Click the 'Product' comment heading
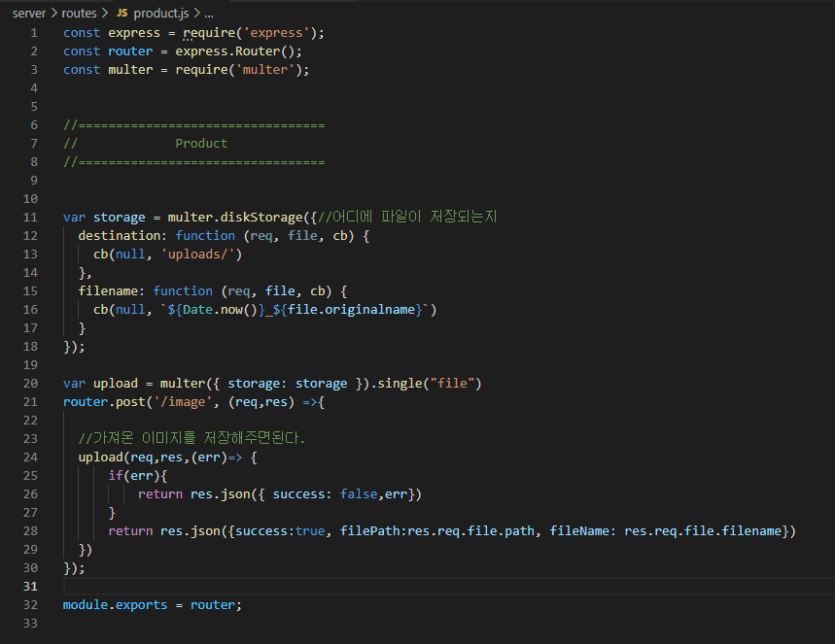Viewport: 835px width, 644px height. 201,144
